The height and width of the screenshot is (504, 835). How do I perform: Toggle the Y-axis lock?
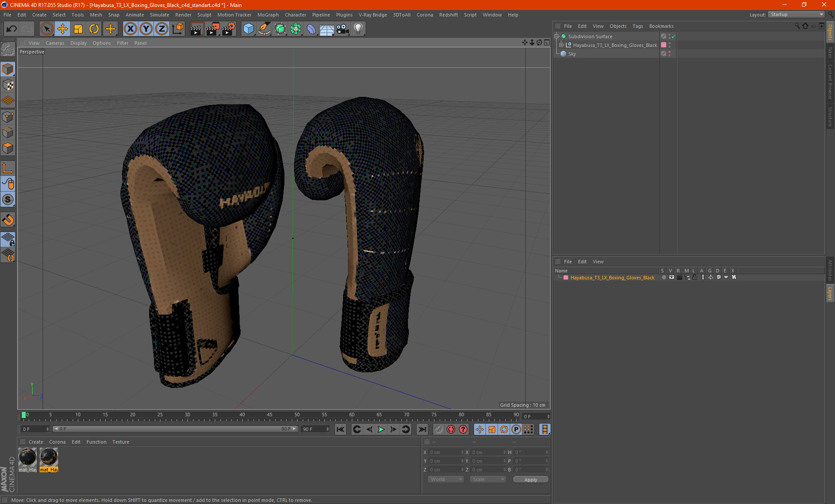(146, 29)
